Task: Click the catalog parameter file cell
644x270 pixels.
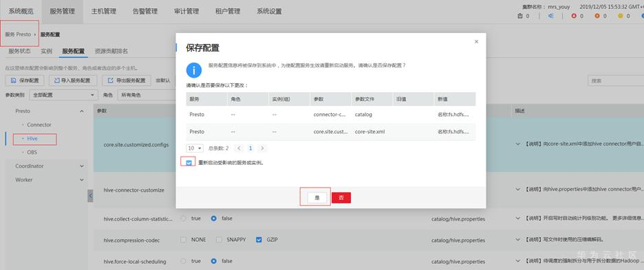Action: click(363, 115)
